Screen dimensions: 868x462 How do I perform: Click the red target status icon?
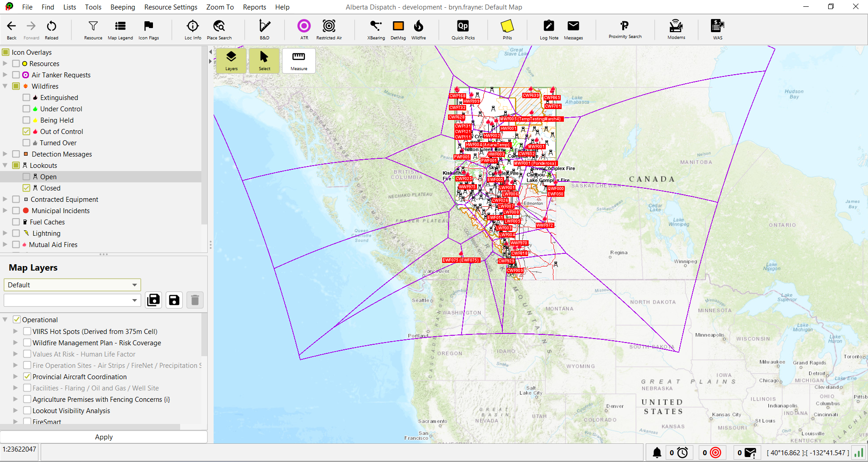715,452
